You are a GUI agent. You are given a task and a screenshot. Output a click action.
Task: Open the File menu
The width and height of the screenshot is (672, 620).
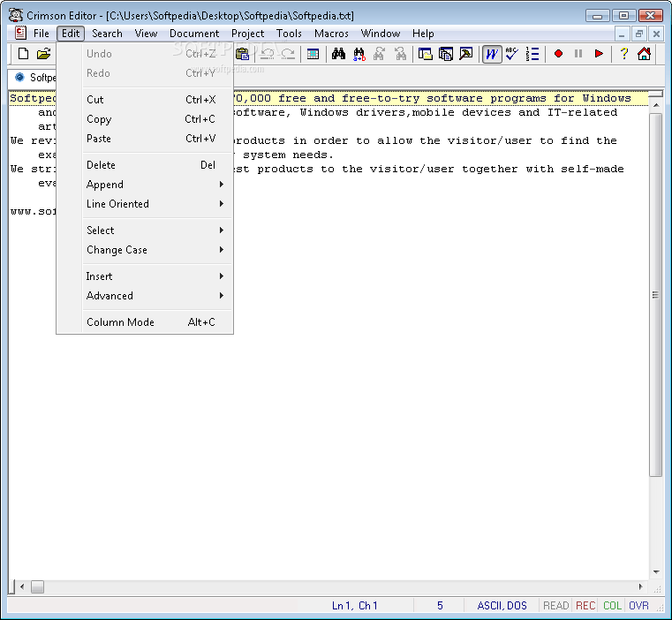point(42,33)
